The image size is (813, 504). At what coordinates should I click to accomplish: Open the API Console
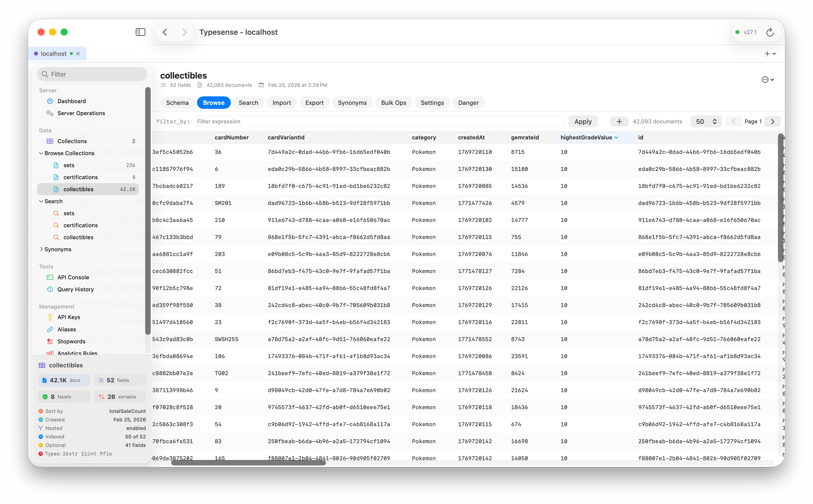(73, 277)
